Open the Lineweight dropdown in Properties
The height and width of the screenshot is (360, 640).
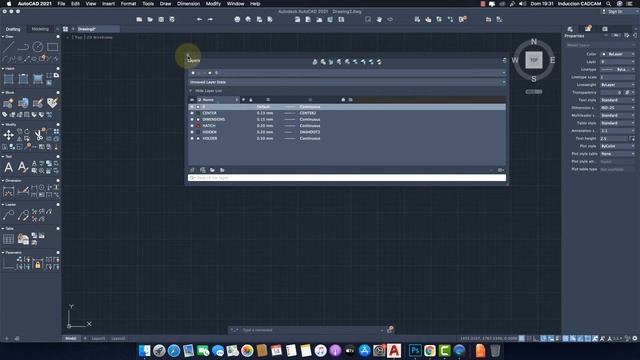click(x=618, y=84)
